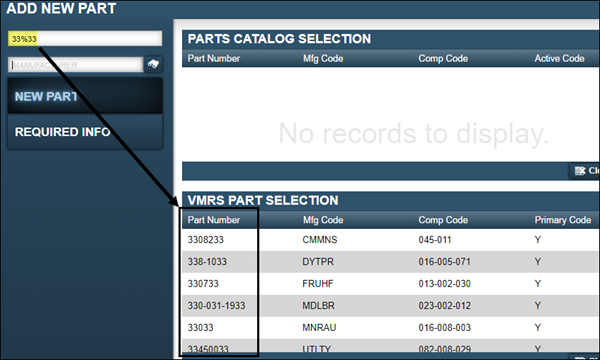Click the manufacturer lookup binoculars icon
Screen dimensions: 600x360
(153, 64)
